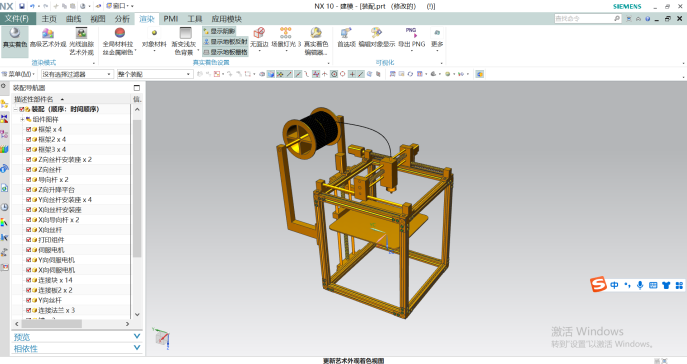Open the 对象材料 tool
This screenshot has height=364, width=687.
[x=154, y=39]
